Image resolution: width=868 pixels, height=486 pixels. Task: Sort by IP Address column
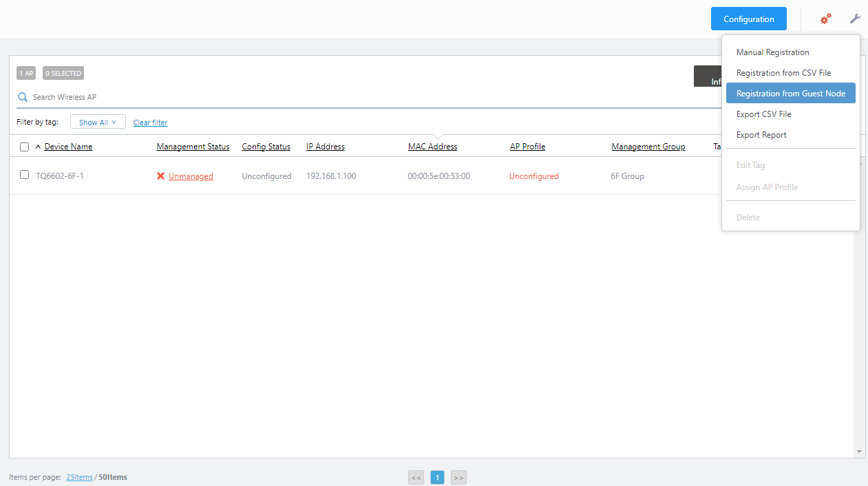click(x=326, y=147)
